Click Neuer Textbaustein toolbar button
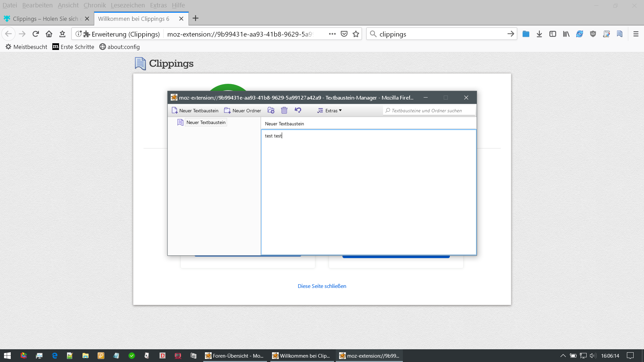Image resolution: width=644 pixels, height=362 pixels. pyautogui.click(x=195, y=111)
